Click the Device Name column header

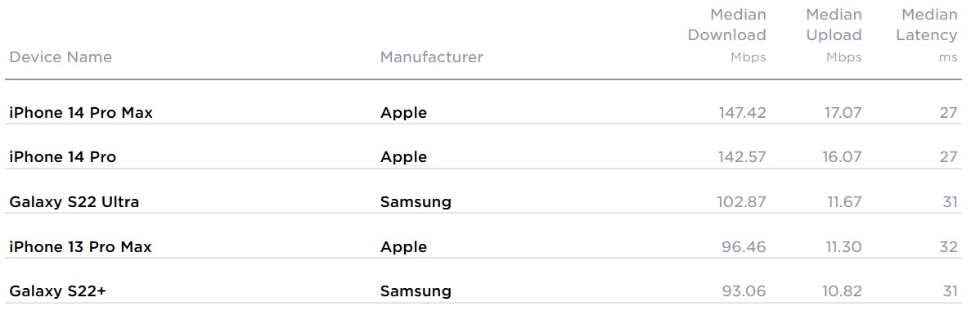tap(61, 57)
